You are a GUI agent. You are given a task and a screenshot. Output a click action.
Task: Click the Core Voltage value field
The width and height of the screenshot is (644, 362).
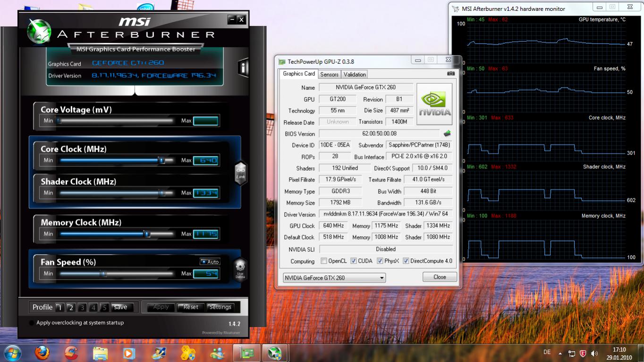tap(206, 121)
